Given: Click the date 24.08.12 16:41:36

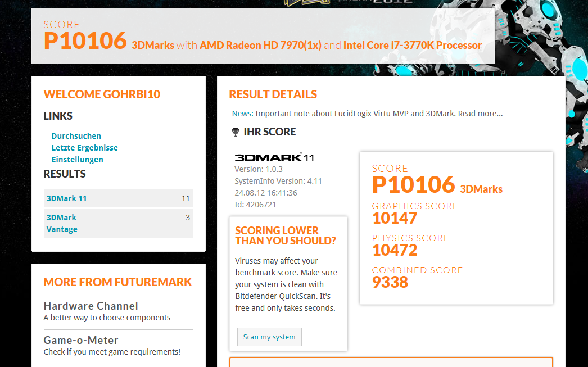Looking at the screenshot, I should point(266,193).
